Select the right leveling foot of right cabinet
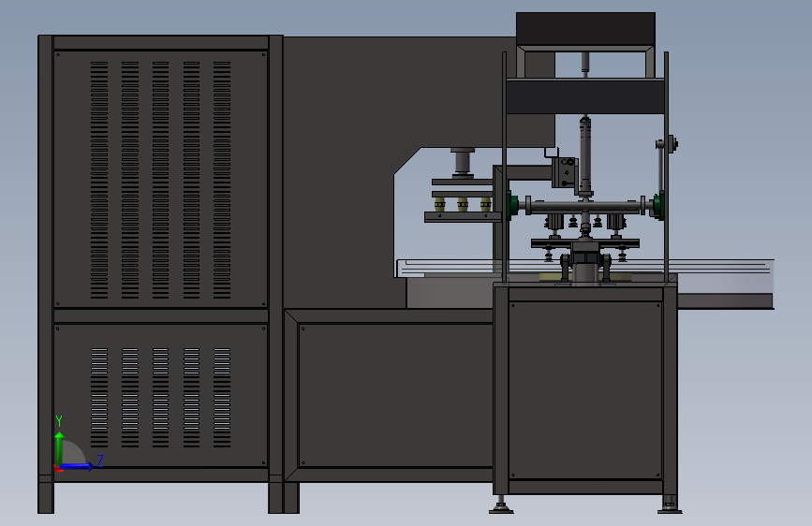The height and width of the screenshot is (526, 812). (670, 504)
